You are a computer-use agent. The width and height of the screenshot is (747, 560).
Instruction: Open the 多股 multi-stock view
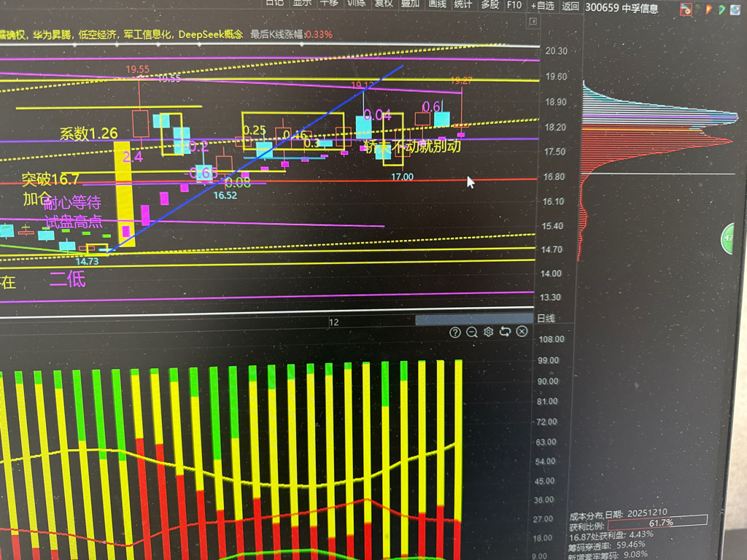click(x=489, y=4)
